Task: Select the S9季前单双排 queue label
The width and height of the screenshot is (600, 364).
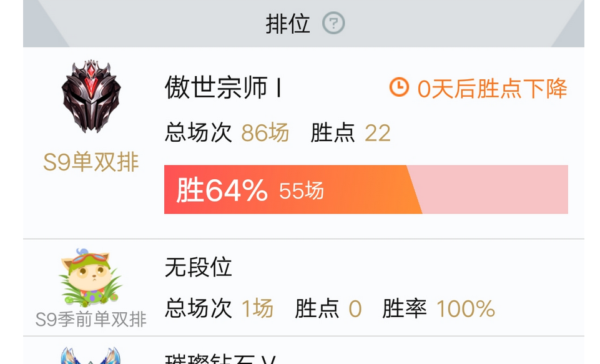Action: (x=91, y=319)
